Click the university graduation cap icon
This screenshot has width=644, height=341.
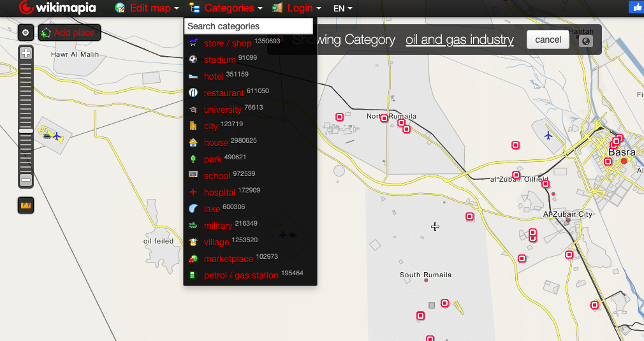[x=193, y=110]
